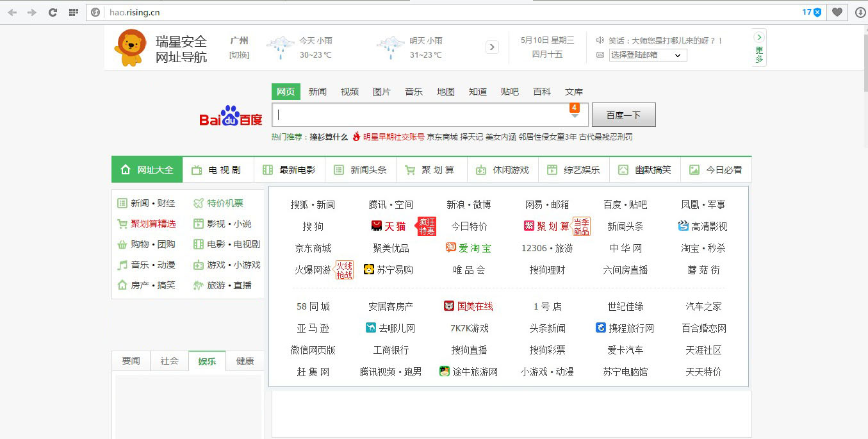Click the speaker joke icon
The width and height of the screenshot is (868, 439).
tap(600, 40)
